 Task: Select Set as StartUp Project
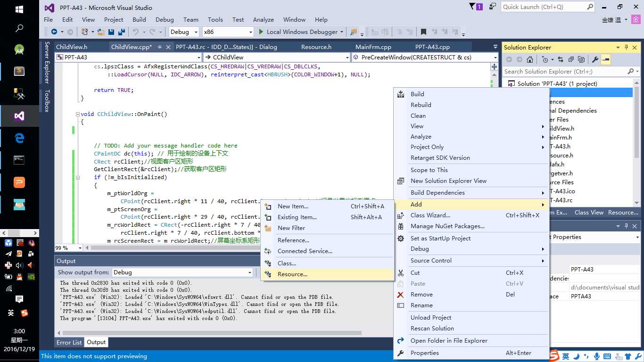tap(471, 239)
